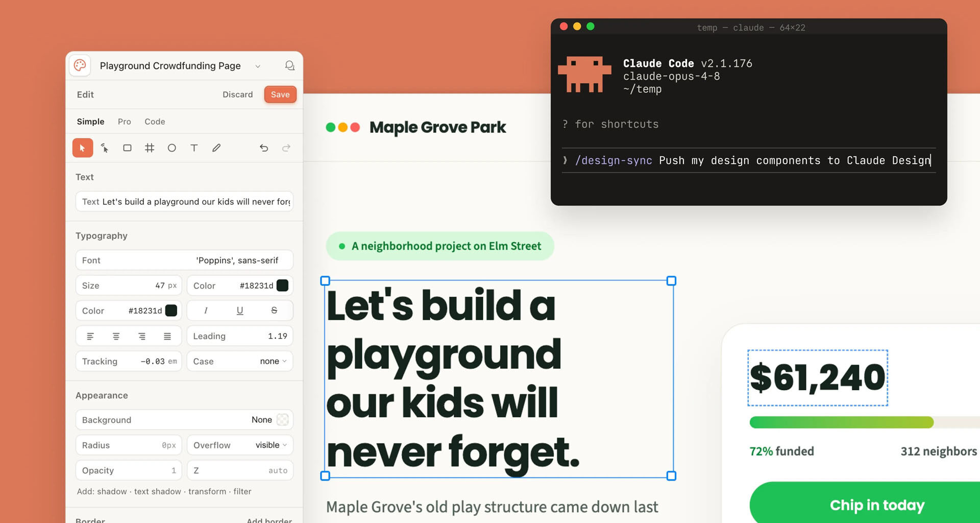Viewport: 980px width, 523px height.
Task: Activate the Text tool
Action: tap(194, 148)
